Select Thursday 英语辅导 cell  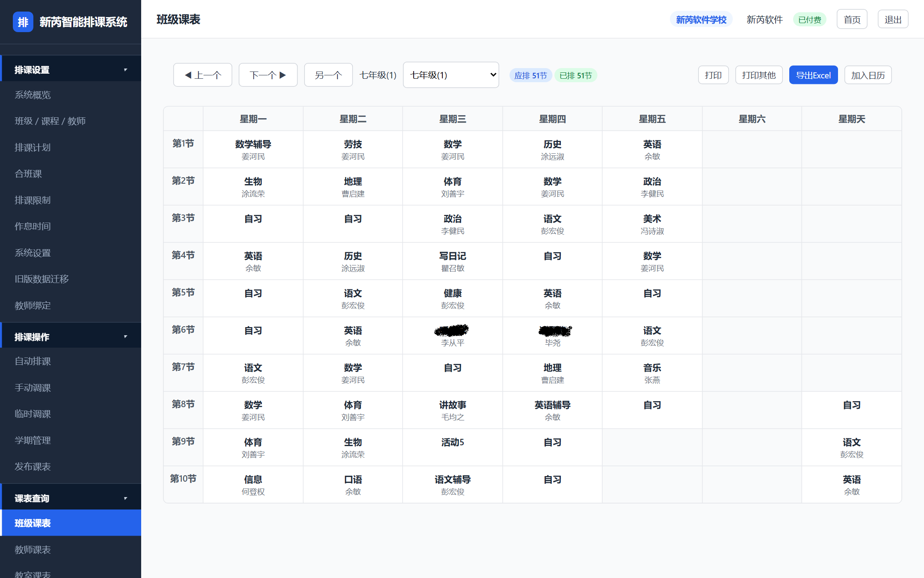pyautogui.click(x=553, y=410)
